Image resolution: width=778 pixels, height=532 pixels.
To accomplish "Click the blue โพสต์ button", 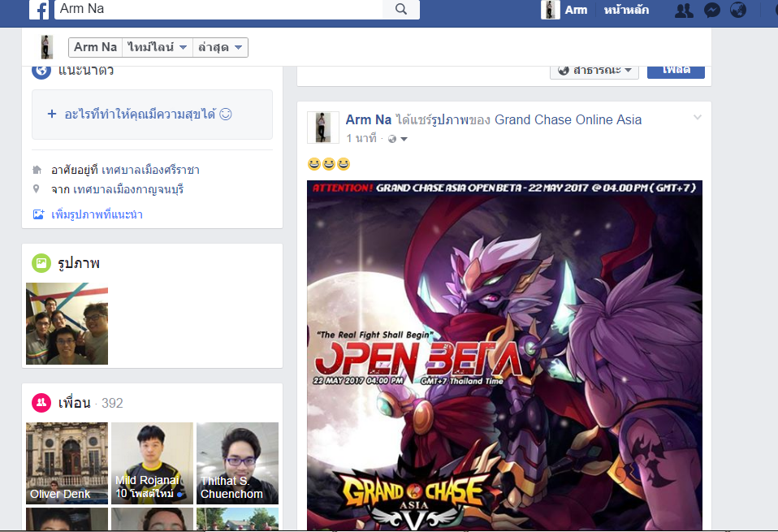I will [676, 71].
